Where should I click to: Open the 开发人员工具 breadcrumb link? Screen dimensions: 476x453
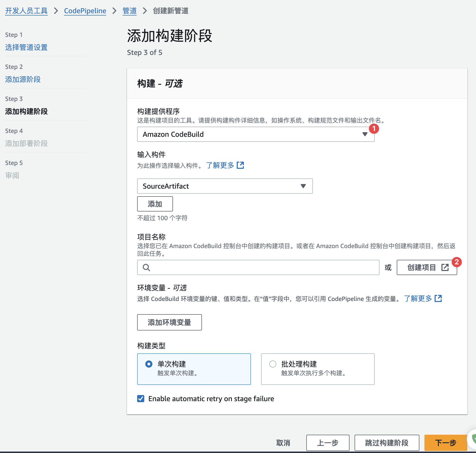pyautogui.click(x=26, y=11)
